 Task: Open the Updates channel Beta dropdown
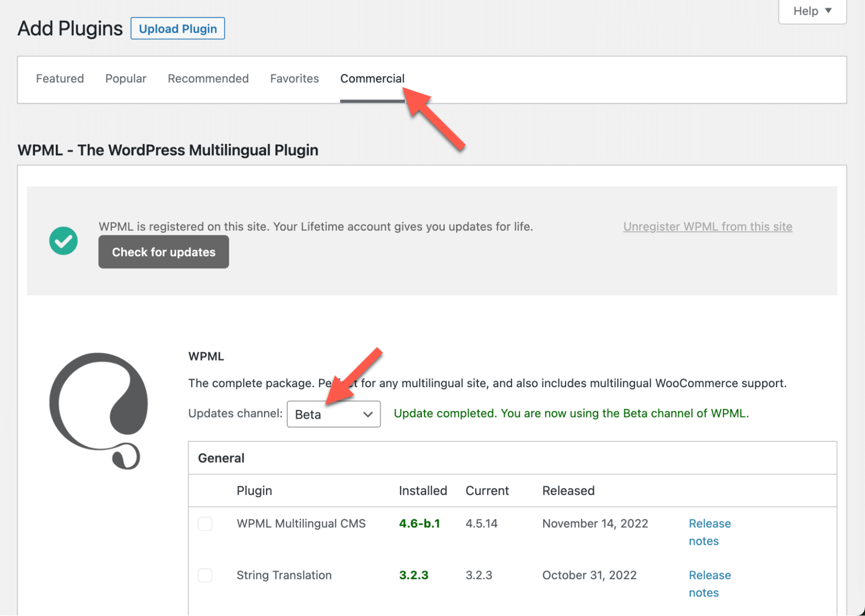point(334,414)
